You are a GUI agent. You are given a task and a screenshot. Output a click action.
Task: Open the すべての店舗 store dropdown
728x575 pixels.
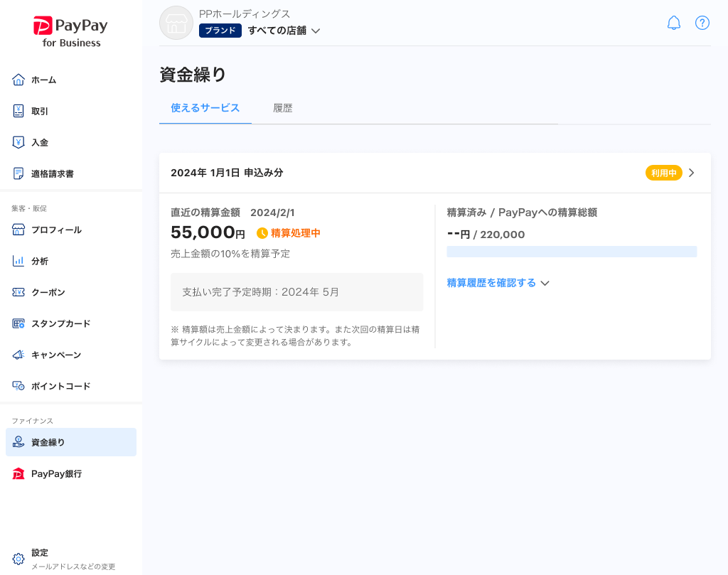284,31
